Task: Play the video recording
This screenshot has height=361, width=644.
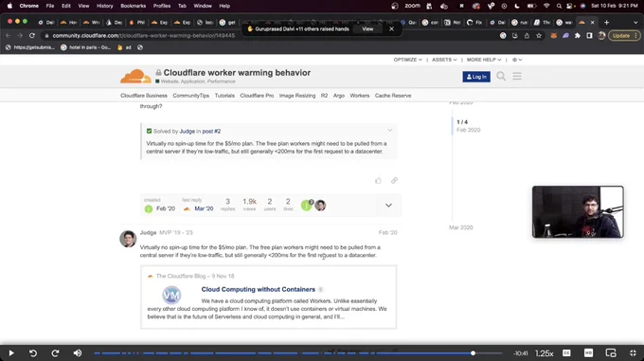Action: pos(11,352)
